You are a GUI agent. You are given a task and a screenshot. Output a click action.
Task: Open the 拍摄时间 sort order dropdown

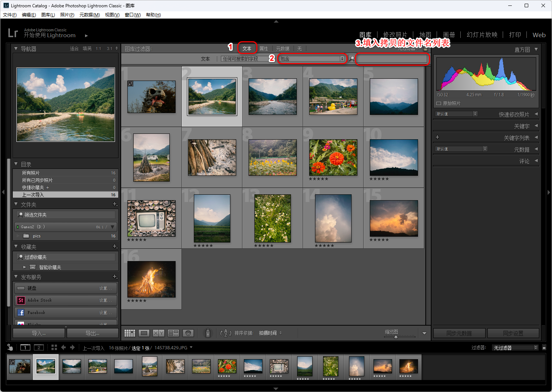click(x=270, y=333)
